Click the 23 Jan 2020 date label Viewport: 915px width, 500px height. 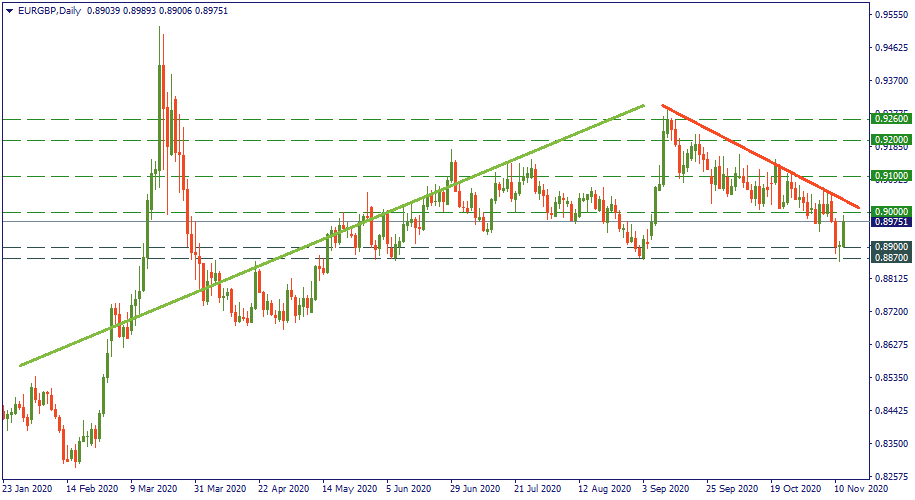click(x=28, y=489)
